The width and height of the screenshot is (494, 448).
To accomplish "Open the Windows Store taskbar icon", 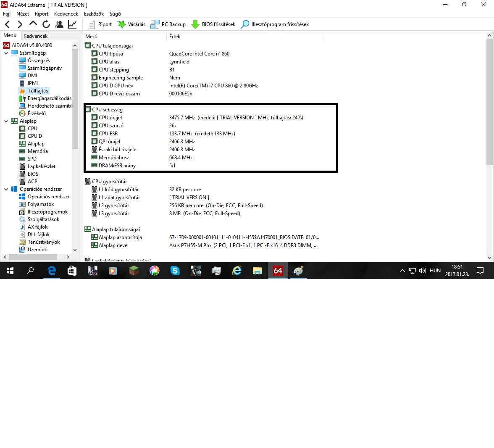I will (72, 271).
